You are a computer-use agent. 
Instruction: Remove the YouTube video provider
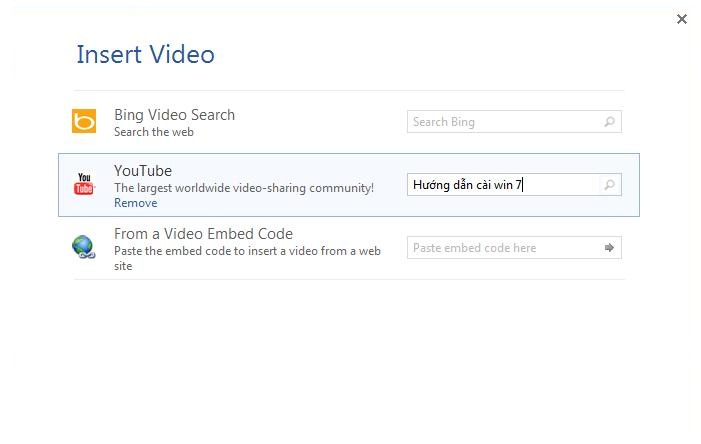135,203
